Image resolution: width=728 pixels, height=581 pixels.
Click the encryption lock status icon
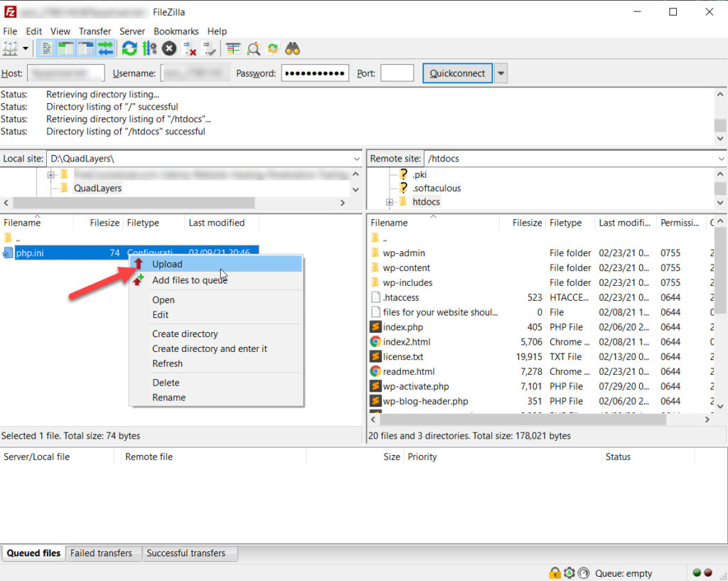click(555, 573)
